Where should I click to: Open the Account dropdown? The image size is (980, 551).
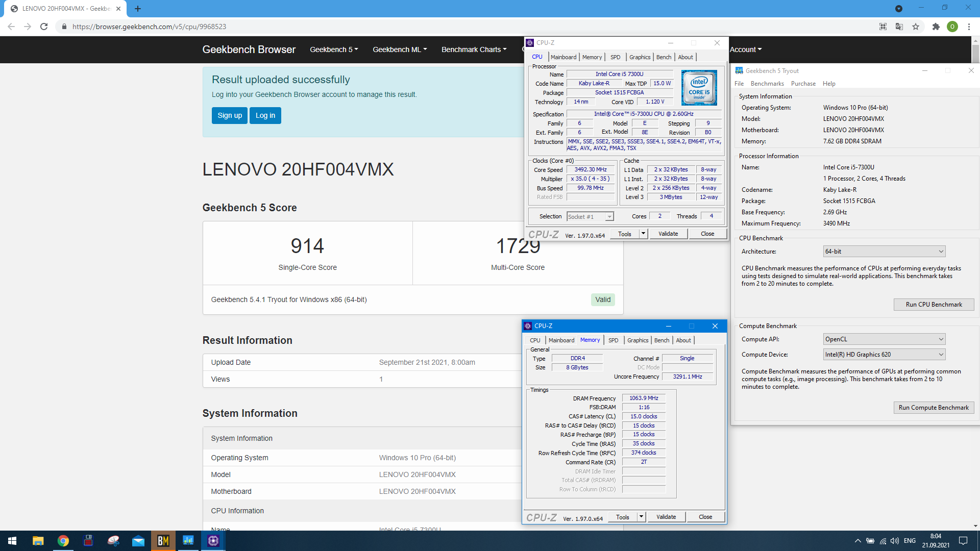[746, 49]
